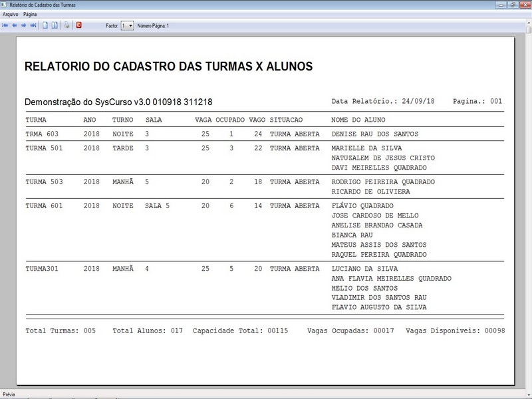
Task: Click student 'DAVI MEIRELLES QUADRADO'
Action: tap(379, 168)
